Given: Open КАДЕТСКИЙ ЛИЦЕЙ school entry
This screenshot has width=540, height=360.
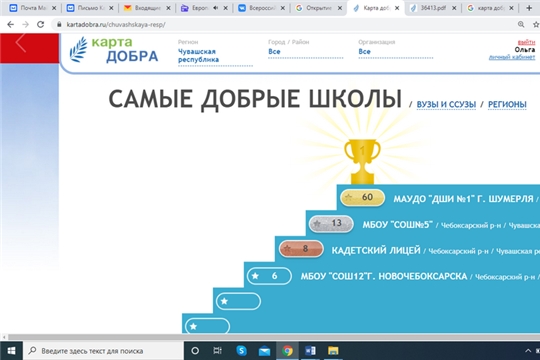Looking at the screenshot, I should pos(376,250).
